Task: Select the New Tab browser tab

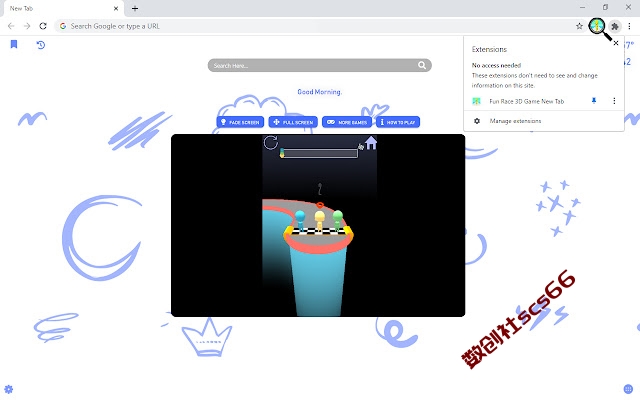Action: (64, 9)
